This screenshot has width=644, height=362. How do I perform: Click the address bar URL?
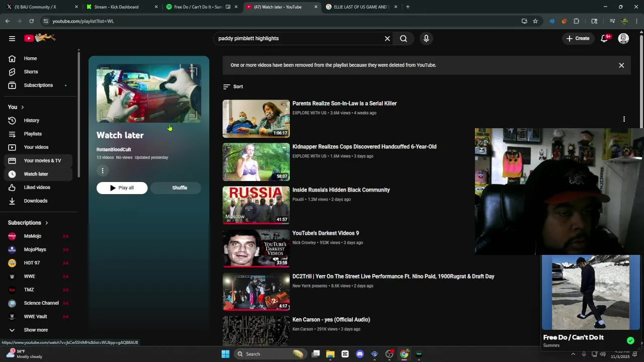83,21
